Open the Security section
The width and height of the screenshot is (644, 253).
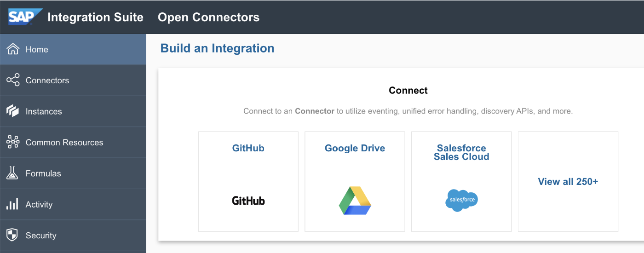coord(73,236)
